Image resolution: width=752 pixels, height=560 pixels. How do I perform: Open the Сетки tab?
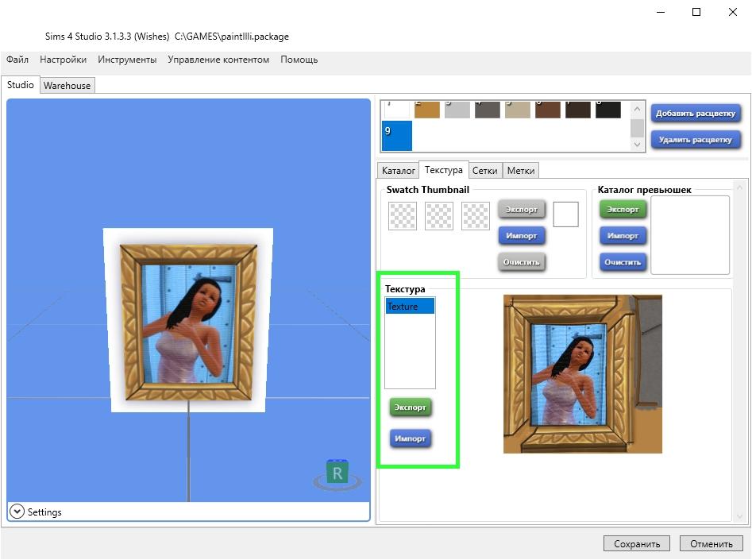pos(484,170)
